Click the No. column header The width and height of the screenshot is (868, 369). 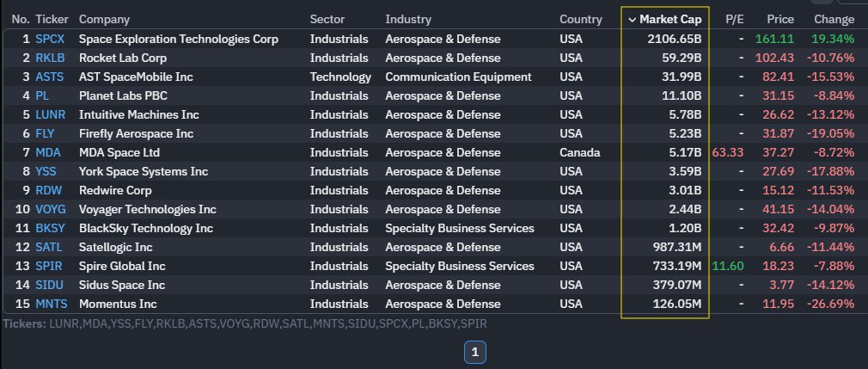(21, 20)
